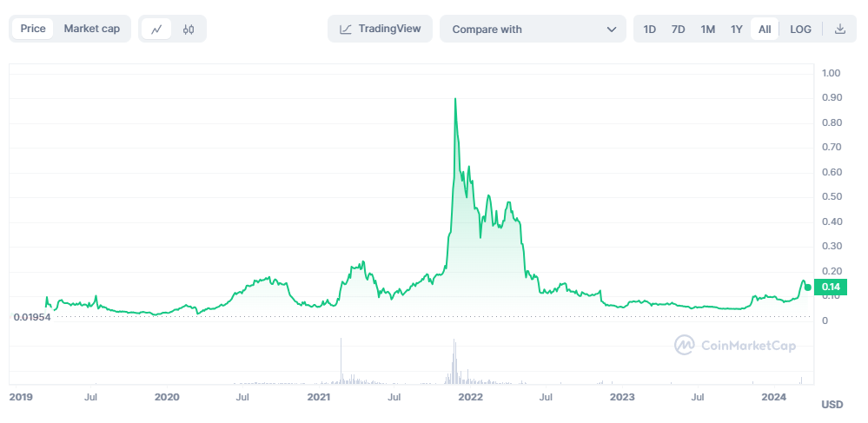Select the 1D time range
Viewport: 868px width, 423px height.
coord(650,29)
